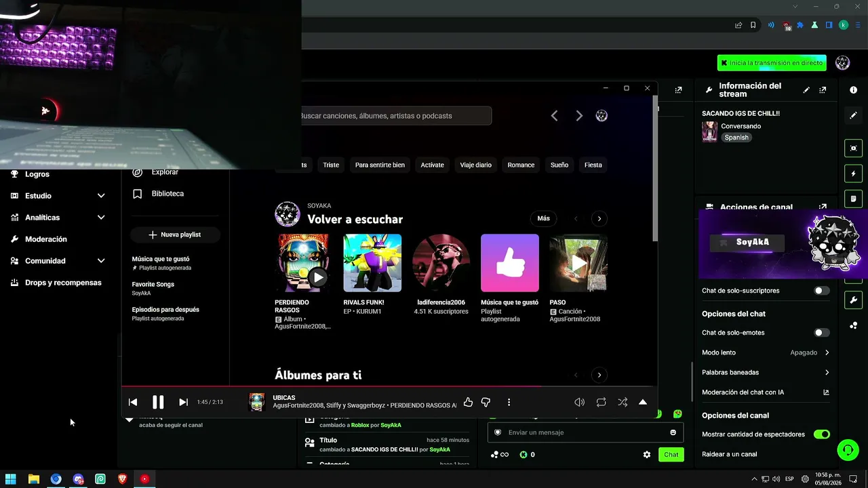Toggle repeat mode in player bar

601,402
